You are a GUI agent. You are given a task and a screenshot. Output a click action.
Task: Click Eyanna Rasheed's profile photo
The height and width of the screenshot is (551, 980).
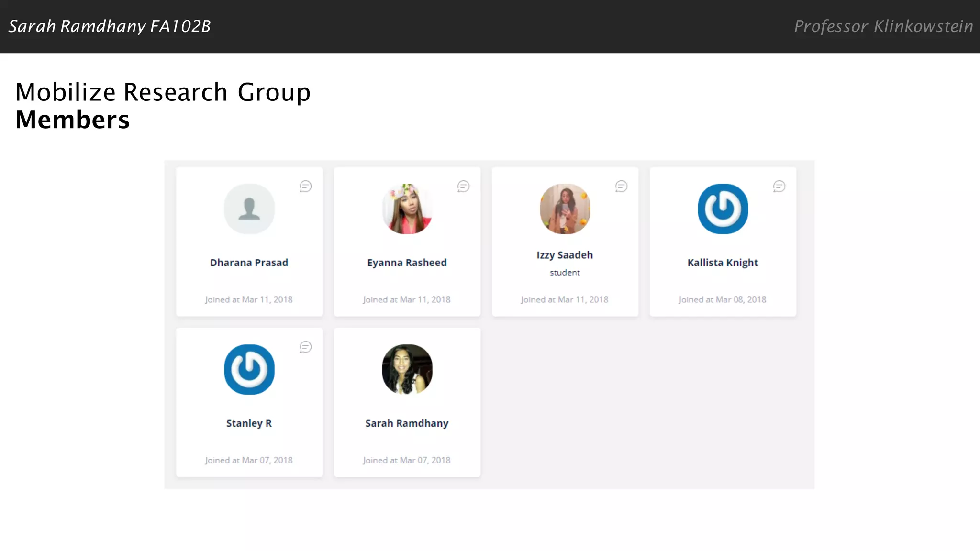pyautogui.click(x=407, y=209)
